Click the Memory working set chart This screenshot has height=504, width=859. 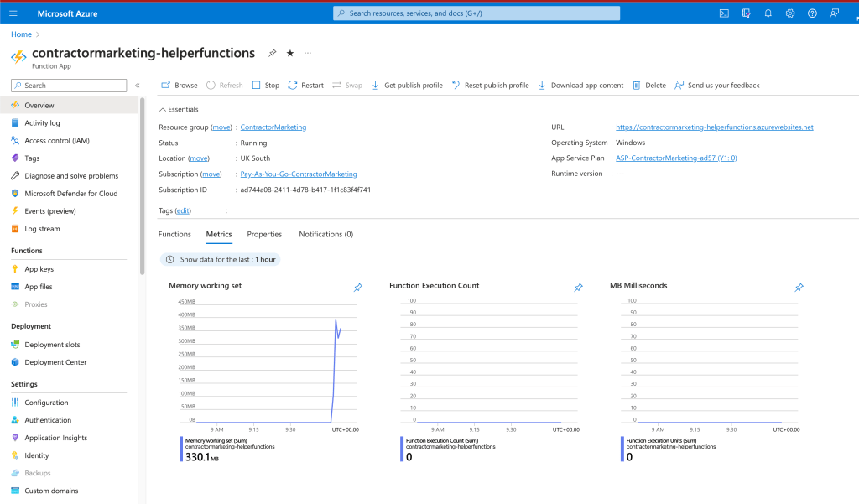pos(268,362)
